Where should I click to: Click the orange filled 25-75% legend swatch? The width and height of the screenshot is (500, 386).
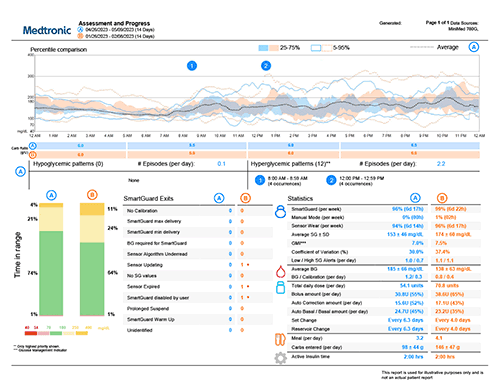pos(274,48)
